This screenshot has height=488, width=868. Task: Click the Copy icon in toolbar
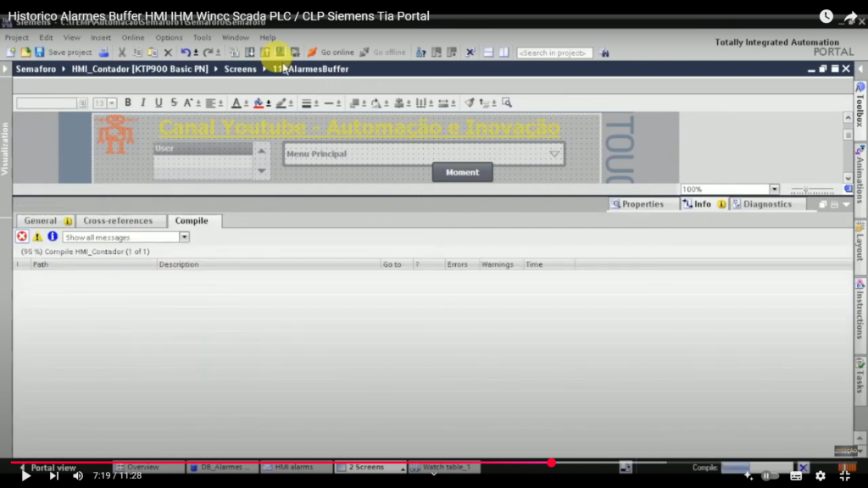click(x=137, y=53)
